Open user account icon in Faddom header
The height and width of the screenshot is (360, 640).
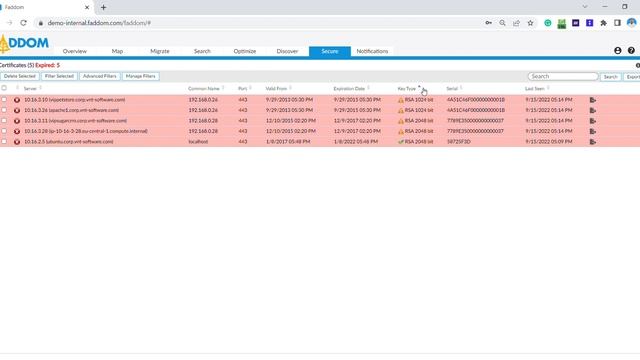pyautogui.click(x=618, y=51)
